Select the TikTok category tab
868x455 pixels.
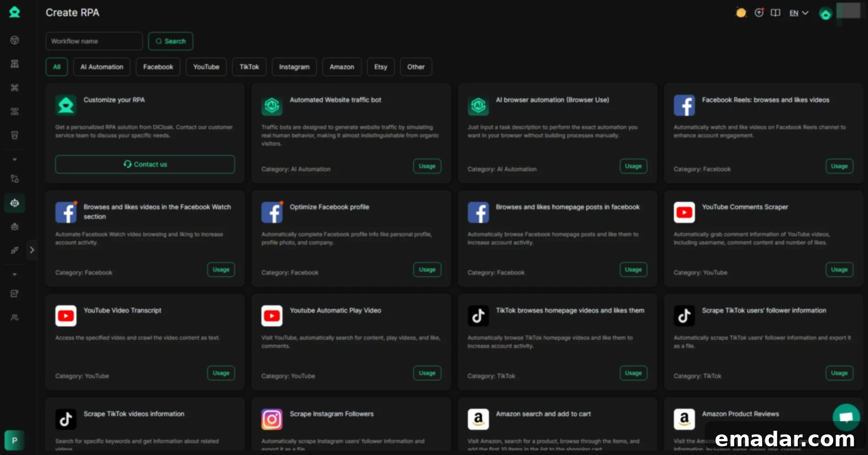[x=249, y=67]
